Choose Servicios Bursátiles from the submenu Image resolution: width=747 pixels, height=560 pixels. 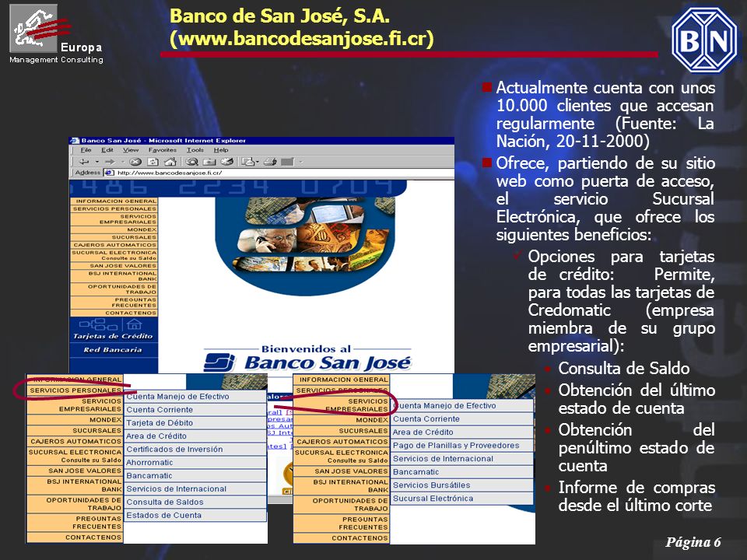pos(462,485)
